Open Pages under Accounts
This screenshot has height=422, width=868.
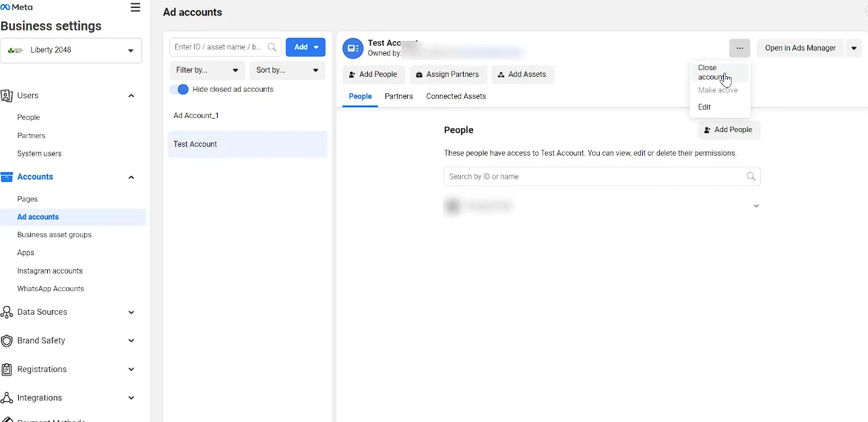point(28,200)
